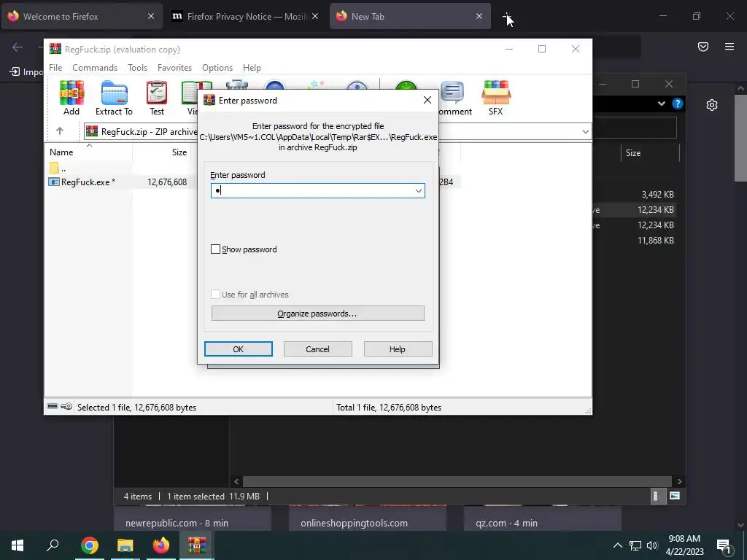Click the Add toolbar icon in WinRAR
The height and width of the screenshot is (560, 747).
click(71, 98)
